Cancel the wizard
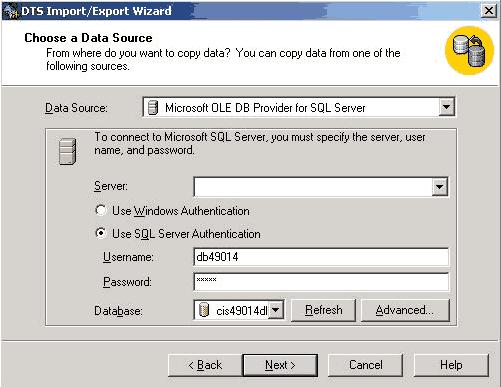 366,365
